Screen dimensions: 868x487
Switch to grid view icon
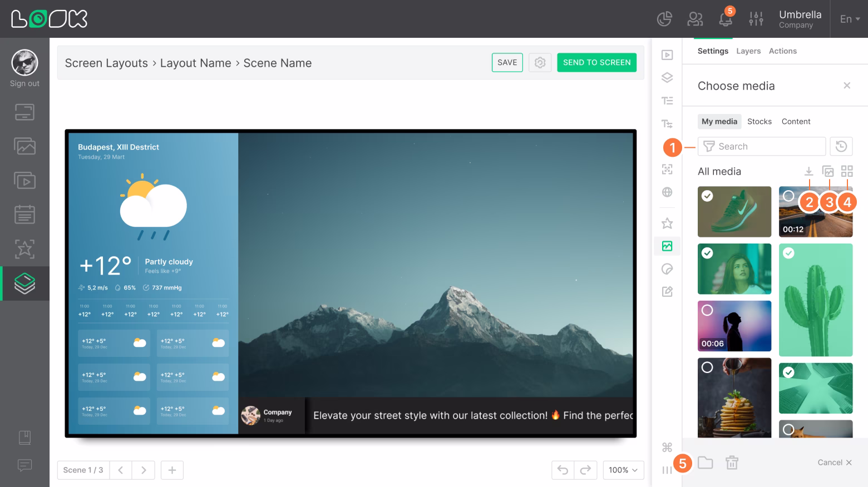(847, 171)
